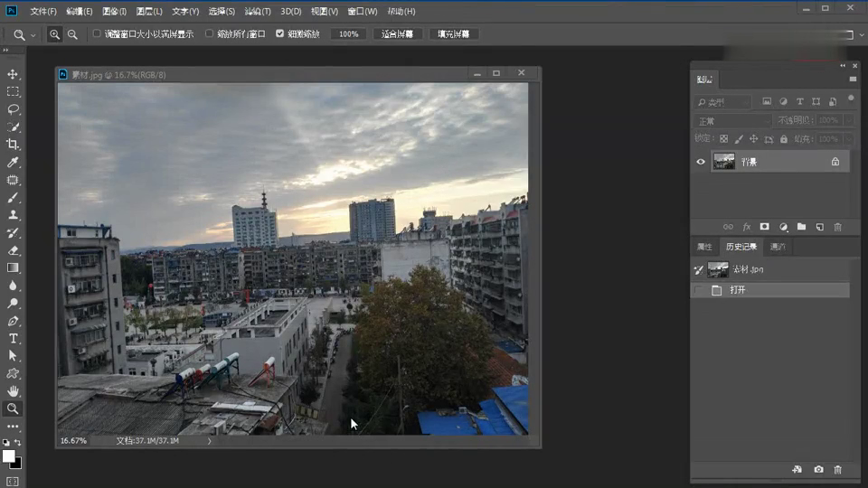Open the blend mode 正常 dropdown
This screenshot has width=868, height=488.
731,120
